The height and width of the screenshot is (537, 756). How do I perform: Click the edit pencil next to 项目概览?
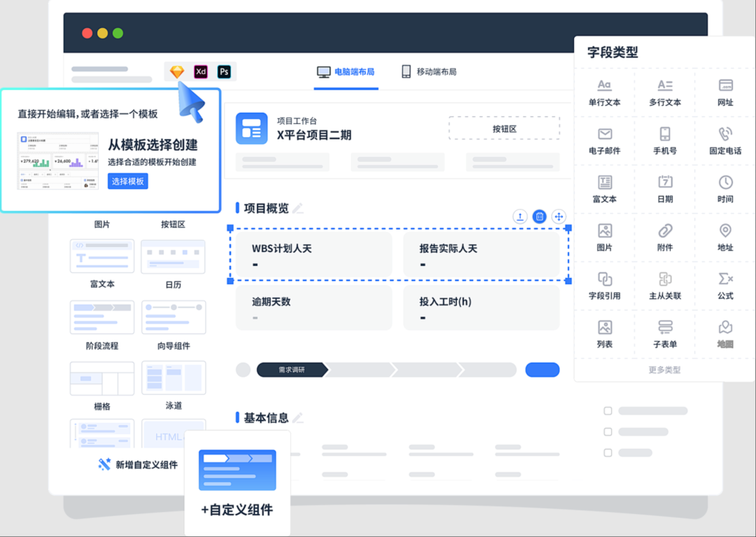point(297,207)
